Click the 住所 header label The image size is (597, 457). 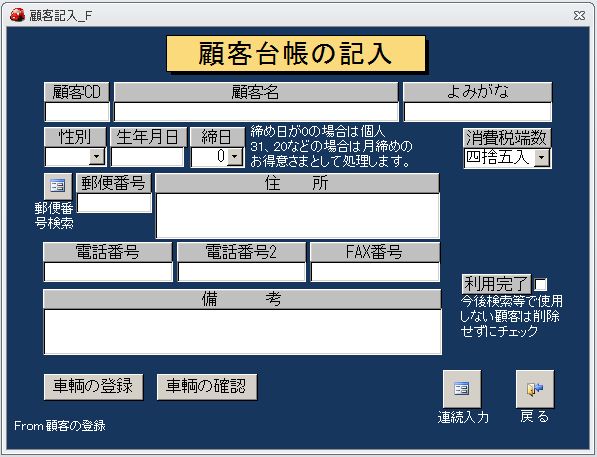pos(297,183)
